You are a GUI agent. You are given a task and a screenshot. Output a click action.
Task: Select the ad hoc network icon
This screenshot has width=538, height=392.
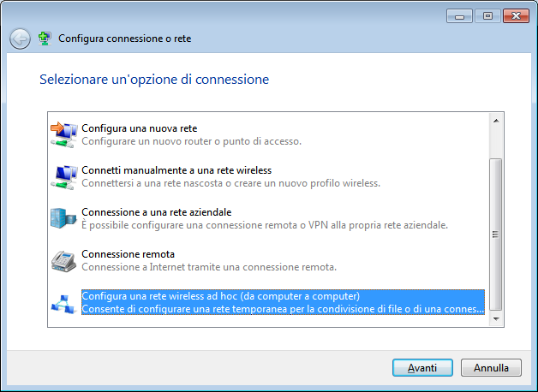tap(63, 304)
